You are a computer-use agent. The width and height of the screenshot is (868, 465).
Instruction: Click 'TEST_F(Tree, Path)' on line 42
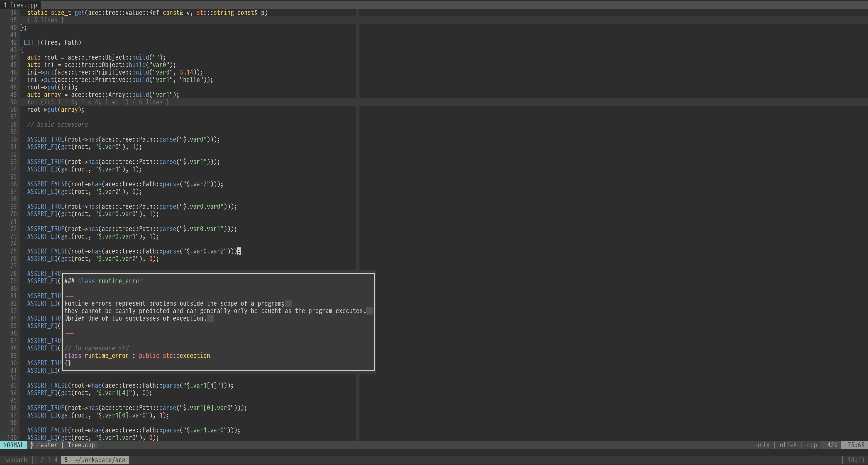51,42
